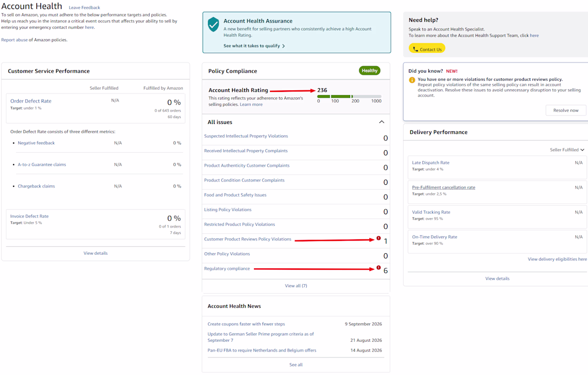
Task: Open Listing Policy Violations
Action: [x=228, y=209]
